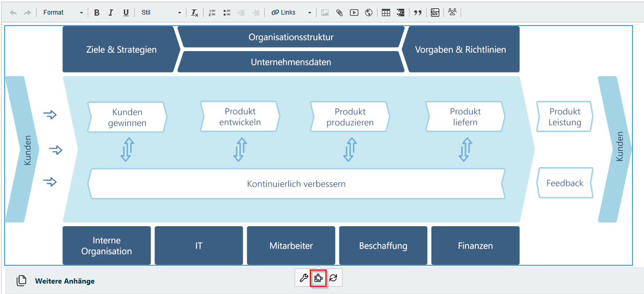This screenshot has width=644, height=294.
Task: Decrease the indent
Action: coord(241,13)
